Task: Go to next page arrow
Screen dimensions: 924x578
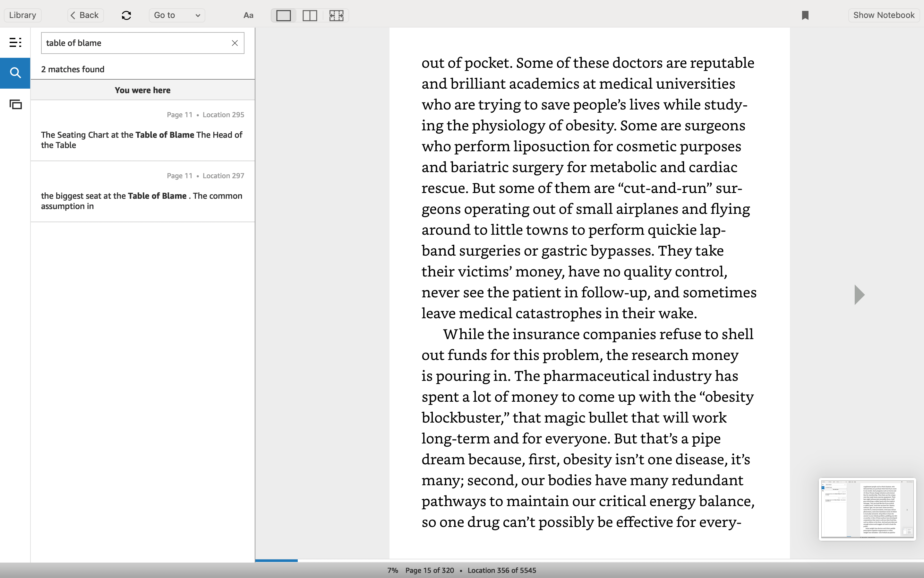Action: click(x=859, y=295)
